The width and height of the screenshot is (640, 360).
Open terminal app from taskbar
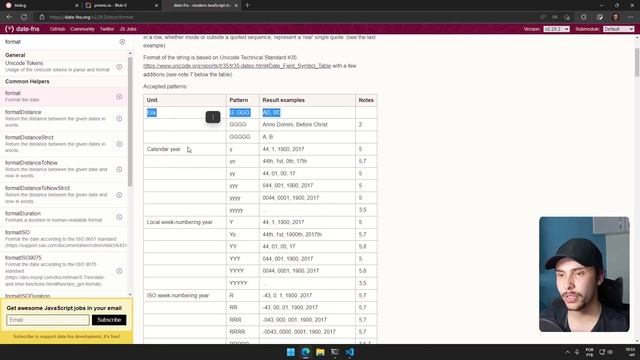click(335, 352)
